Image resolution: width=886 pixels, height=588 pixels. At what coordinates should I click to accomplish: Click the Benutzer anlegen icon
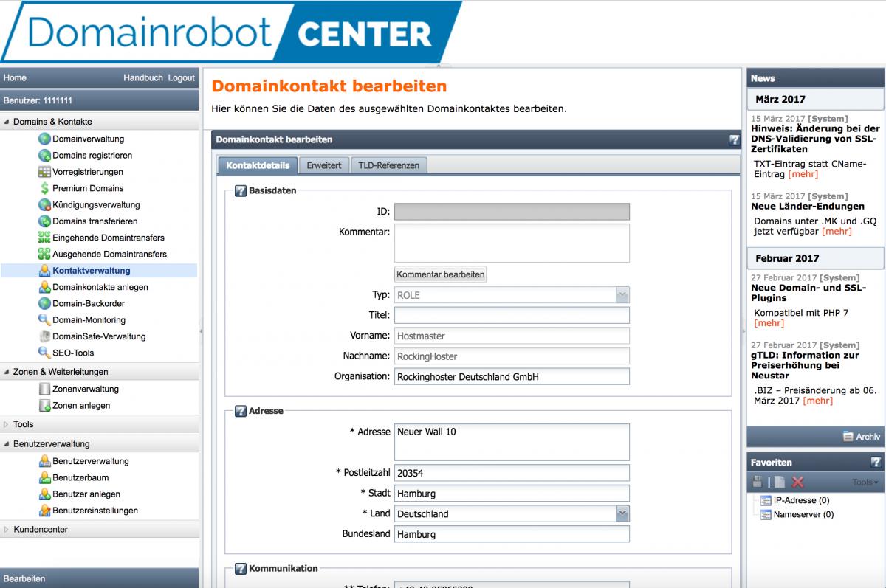pos(44,494)
